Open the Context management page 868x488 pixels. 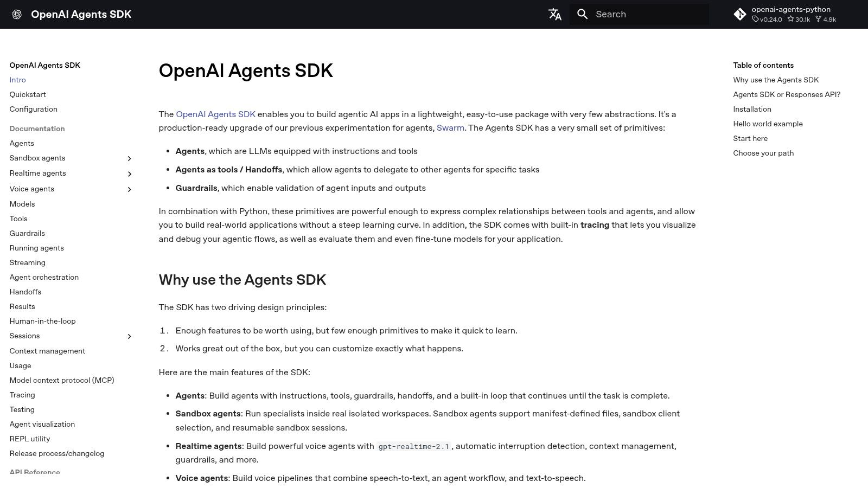pyautogui.click(x=47, y=351)
